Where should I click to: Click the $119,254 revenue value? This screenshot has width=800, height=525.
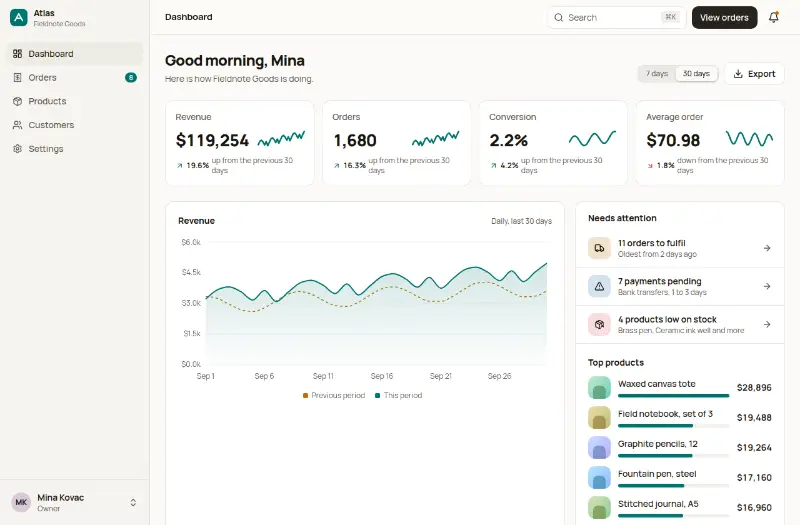click(x=212, y=140)
